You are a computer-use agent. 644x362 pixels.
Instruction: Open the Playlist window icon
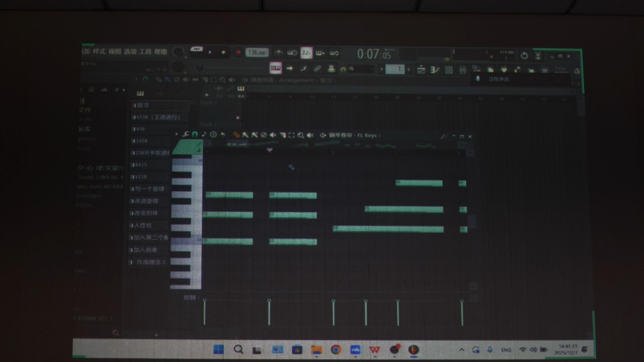point(421,70)
